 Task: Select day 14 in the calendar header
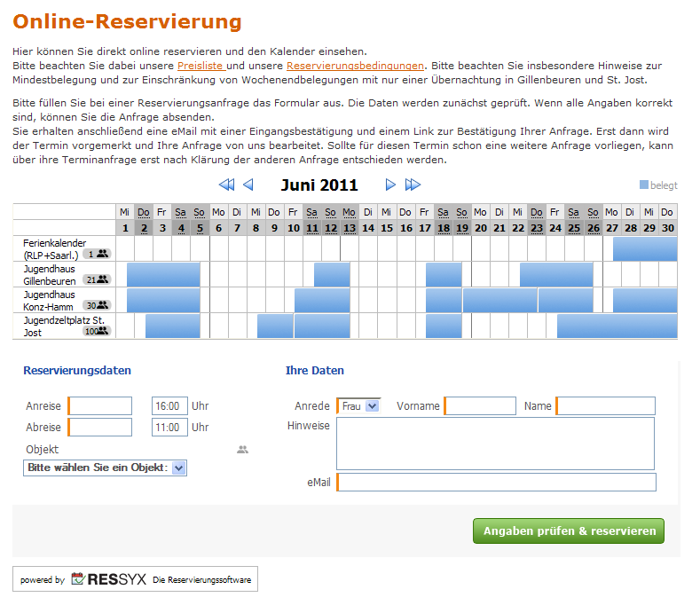(x=368, y=228)
